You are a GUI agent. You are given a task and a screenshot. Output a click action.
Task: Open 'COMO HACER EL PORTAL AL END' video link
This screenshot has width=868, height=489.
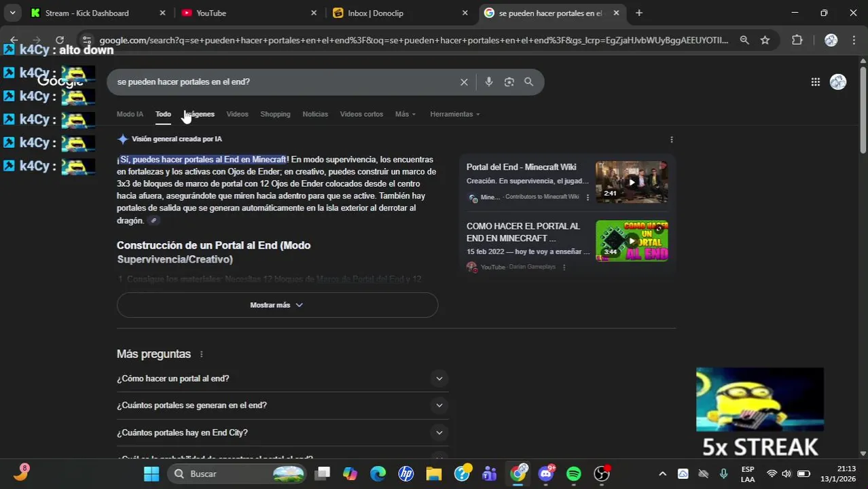[523, 232]
